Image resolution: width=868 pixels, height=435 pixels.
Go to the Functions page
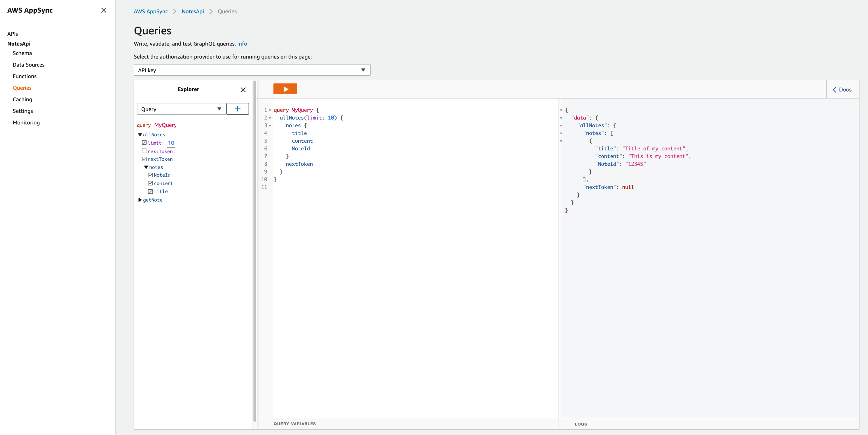25,76
